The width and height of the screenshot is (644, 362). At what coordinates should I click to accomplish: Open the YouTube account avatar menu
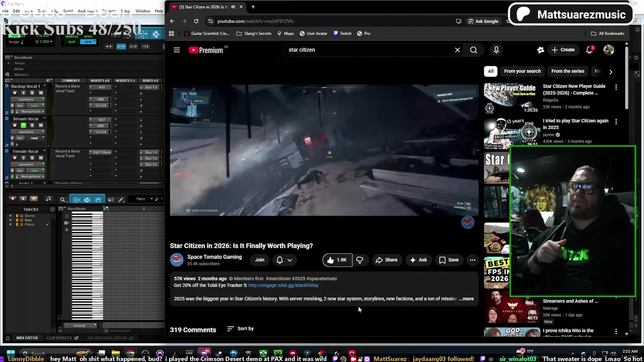coord(608,50)
